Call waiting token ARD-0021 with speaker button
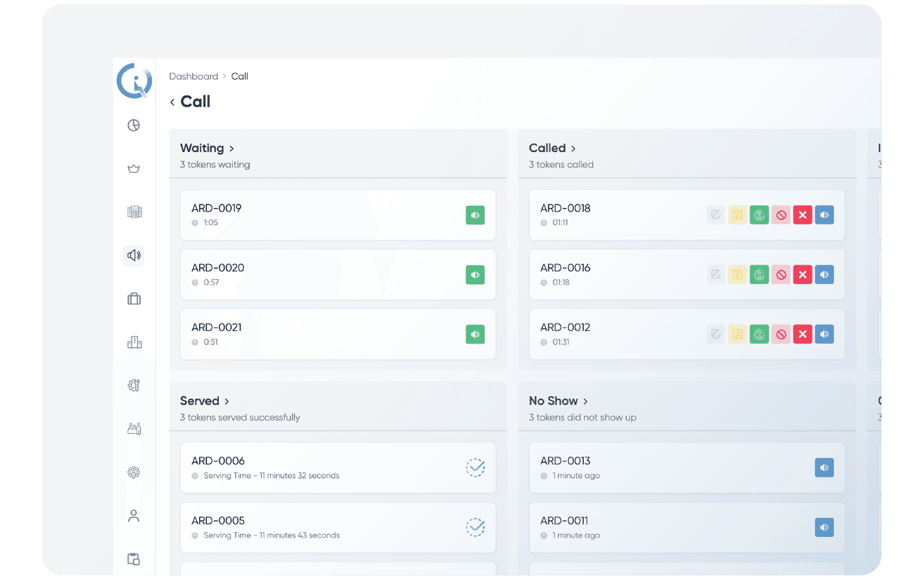Screen dimensions: 924x580 [475, 334]
